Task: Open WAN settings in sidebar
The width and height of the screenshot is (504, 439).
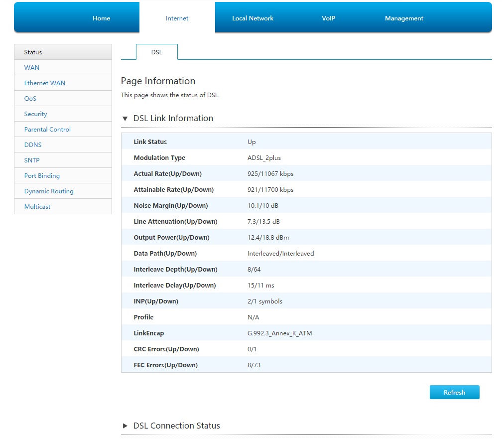Action: [32, 68]
